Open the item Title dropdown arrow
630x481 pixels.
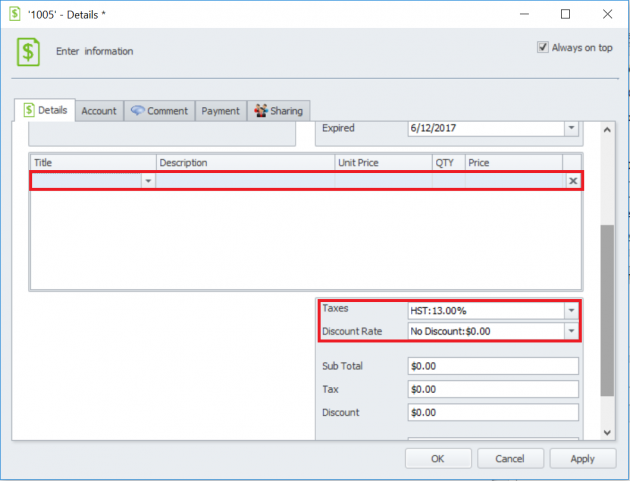(148, 181)
